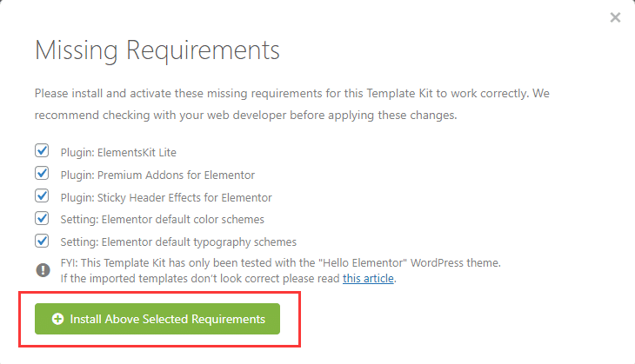
Task: Click the "Plugin: ElementsKit Lite" label
Action: coord(118,153)
